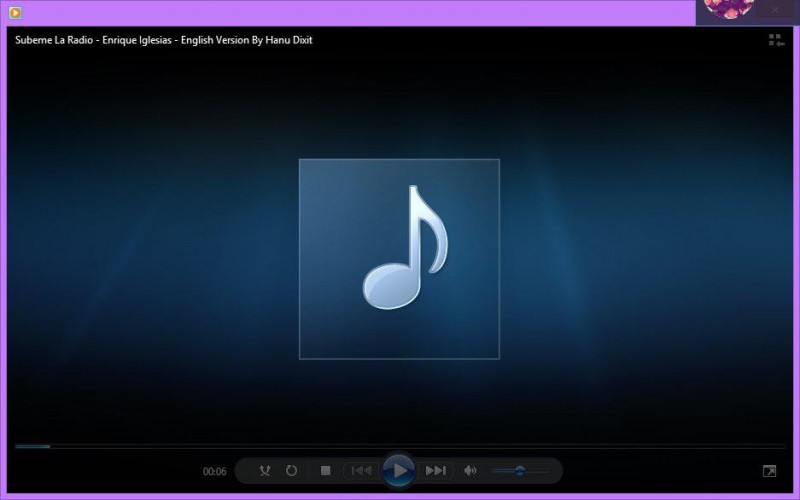Go to the previous track

(x=362, y=470)
